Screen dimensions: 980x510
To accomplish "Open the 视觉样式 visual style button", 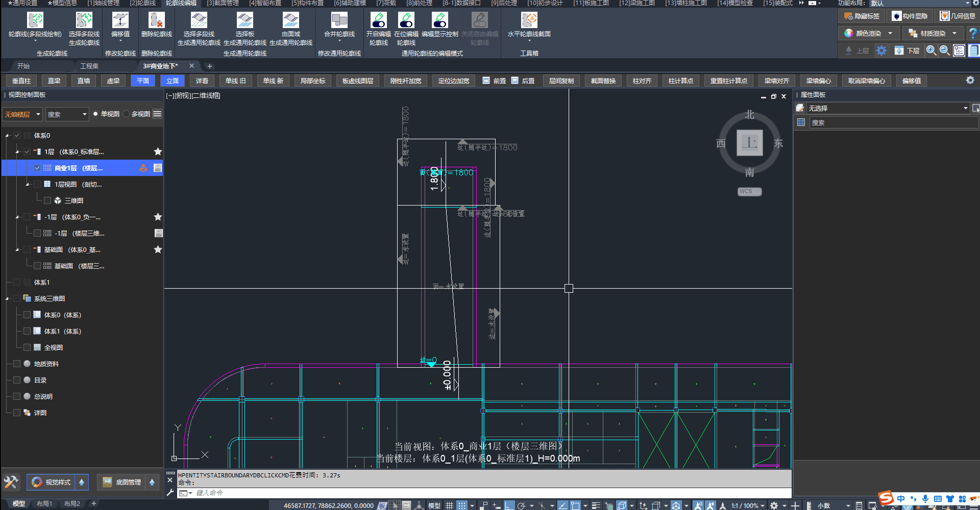I will coord(51,482).
